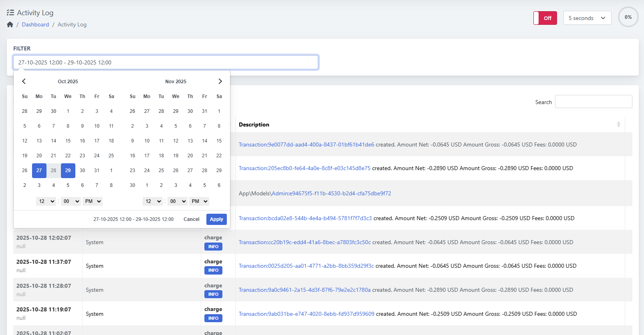The width and height of the screenshot is (644, 335).
Task: Open the start time minutes dropdown
Action: 71,201
